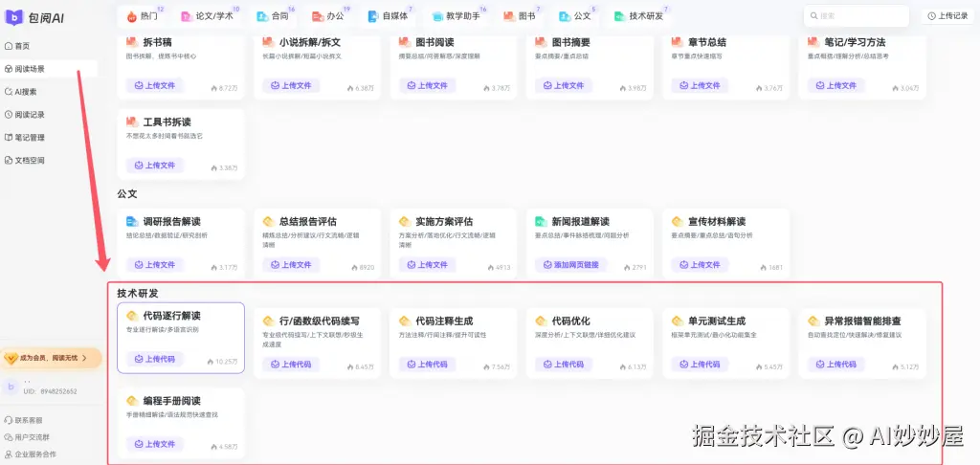
Task: Click the 宣传材料解读 card icon
Action: point(677,222)
